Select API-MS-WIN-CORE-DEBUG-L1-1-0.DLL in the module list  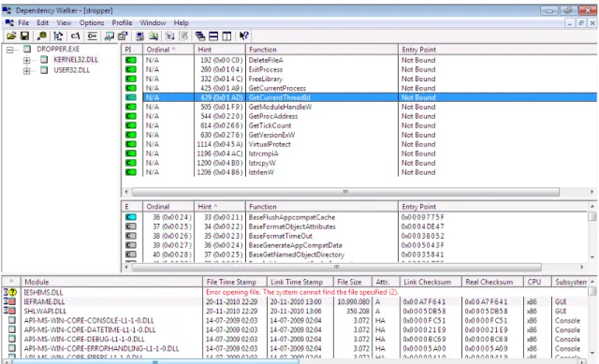click(294, 339)
